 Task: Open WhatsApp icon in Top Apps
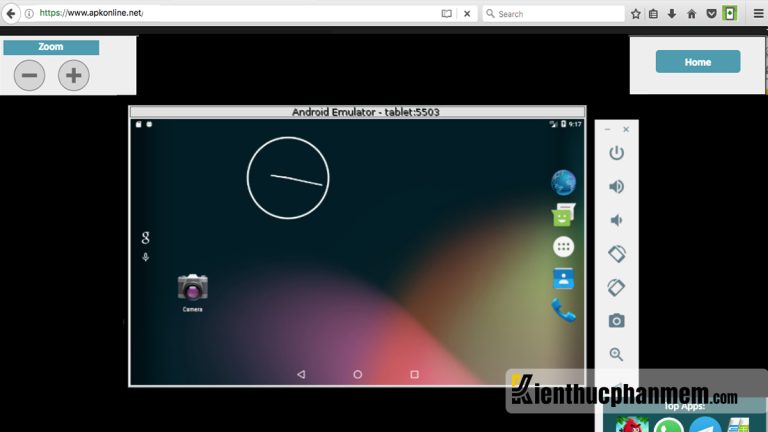(x=668, y=425)
